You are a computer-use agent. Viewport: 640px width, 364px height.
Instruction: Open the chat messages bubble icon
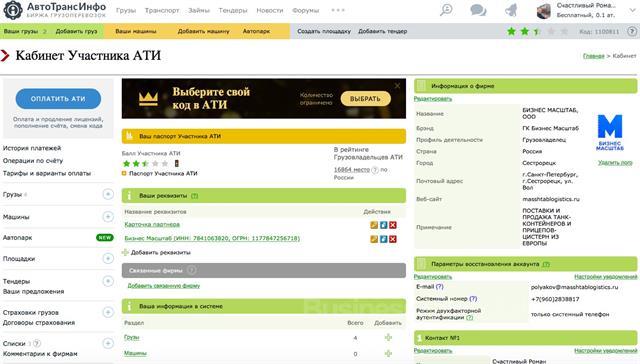(478, 10)
